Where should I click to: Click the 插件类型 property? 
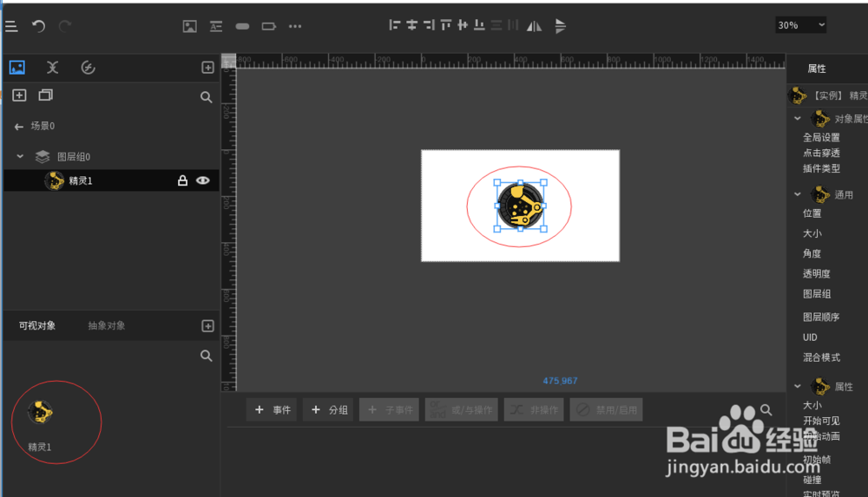pos(821,168)
